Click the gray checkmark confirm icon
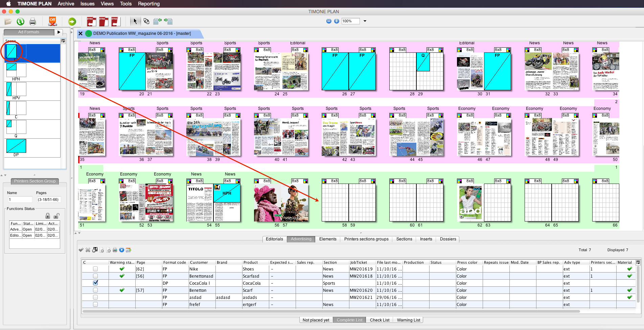 [x=81, y=250]
